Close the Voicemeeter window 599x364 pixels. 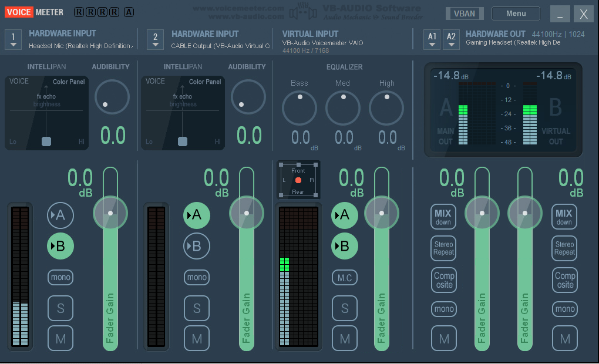tap(584, 14)
